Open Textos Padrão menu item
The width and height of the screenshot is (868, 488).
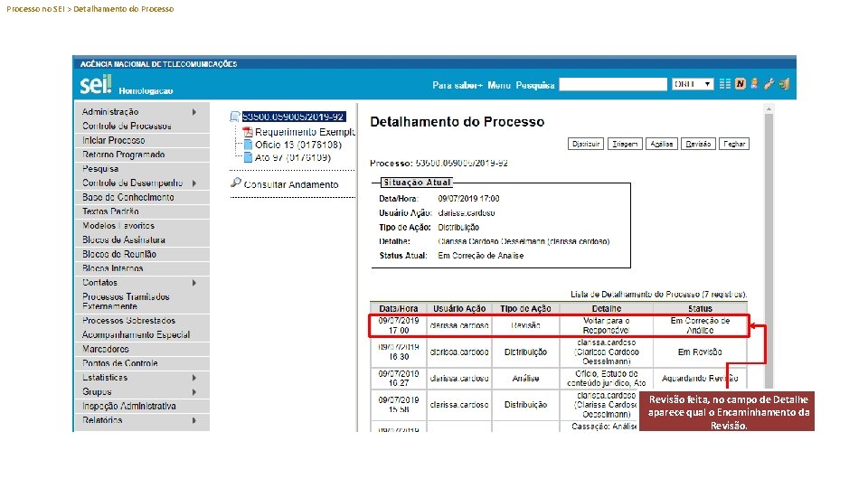[110, 211]
